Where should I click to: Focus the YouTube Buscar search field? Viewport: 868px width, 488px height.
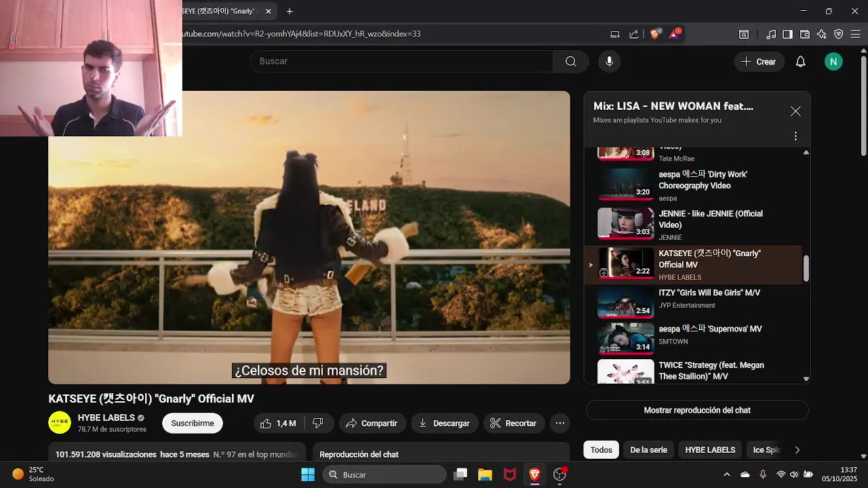click(x=401, y=61)
